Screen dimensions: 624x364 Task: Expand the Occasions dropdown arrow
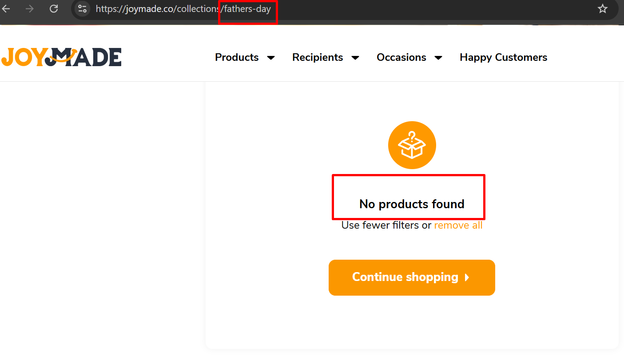coord(438,58)
